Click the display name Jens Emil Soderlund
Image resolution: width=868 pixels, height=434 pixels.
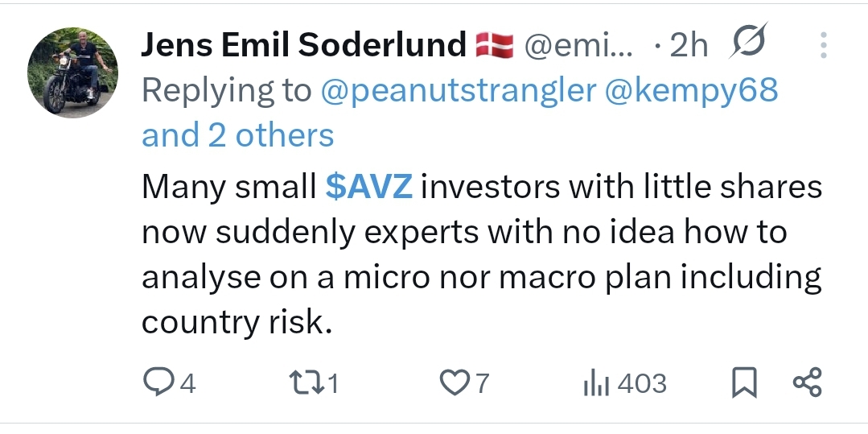tap(303, 46)
